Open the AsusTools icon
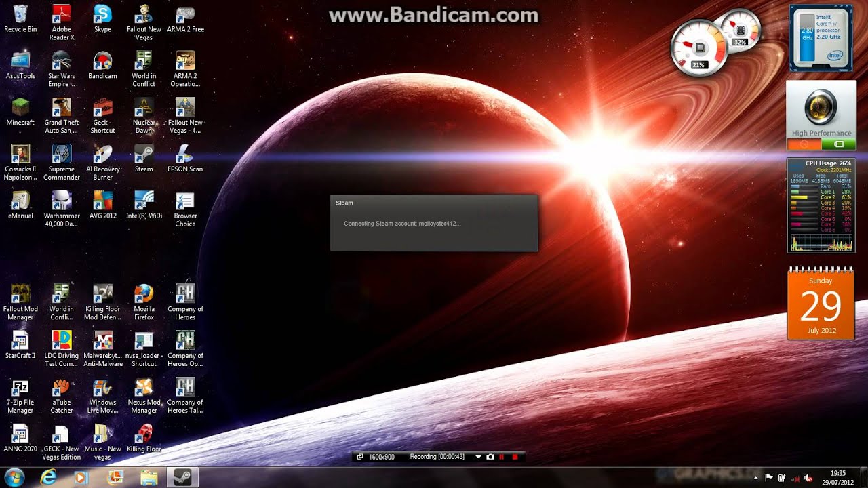This screenshot has width=868, height=488. point(20,65)
